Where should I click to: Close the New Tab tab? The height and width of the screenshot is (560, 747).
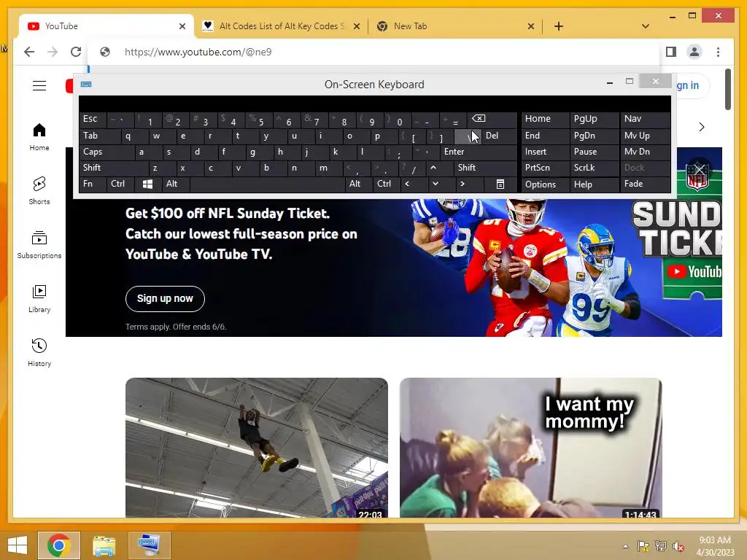pyautogui.click(x=531, y=26)
